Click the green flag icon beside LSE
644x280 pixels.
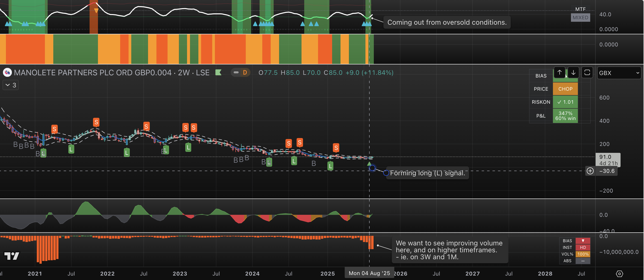(218, 73)
